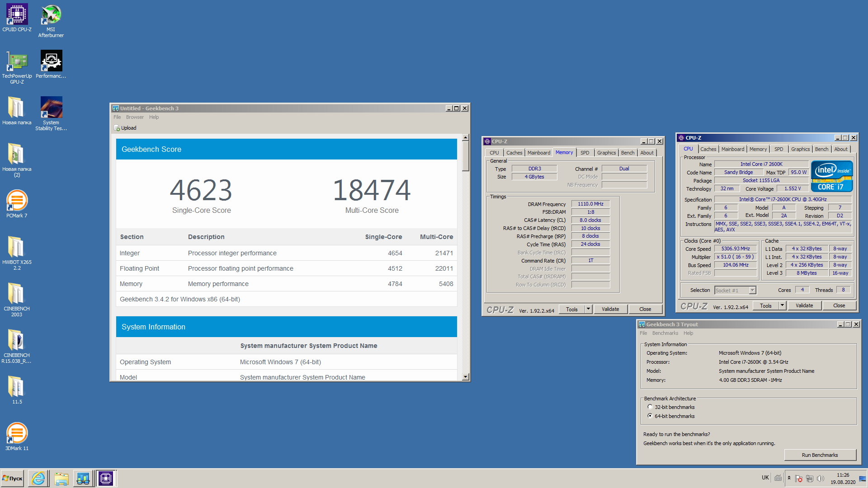Click Close button in right CPU-Z window

(839, 305)
